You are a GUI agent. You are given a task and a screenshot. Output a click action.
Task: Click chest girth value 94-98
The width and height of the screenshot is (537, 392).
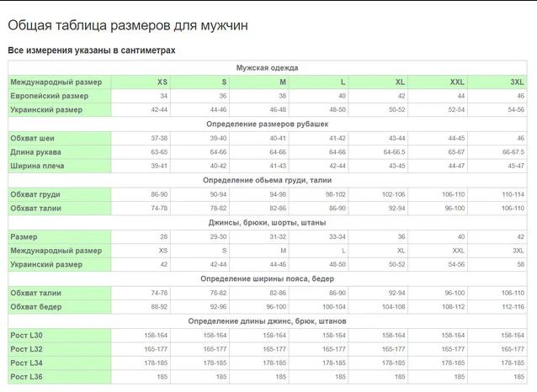pos(278,194)
